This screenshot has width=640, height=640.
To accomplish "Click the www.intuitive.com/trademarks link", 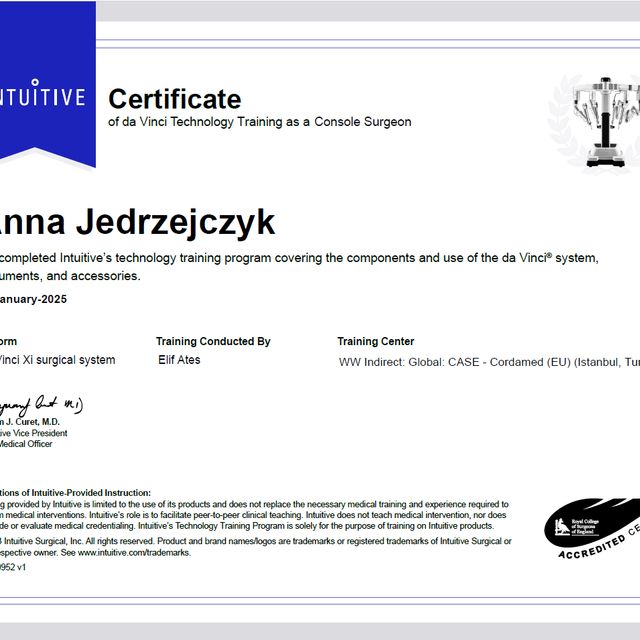I will [134, 553].
